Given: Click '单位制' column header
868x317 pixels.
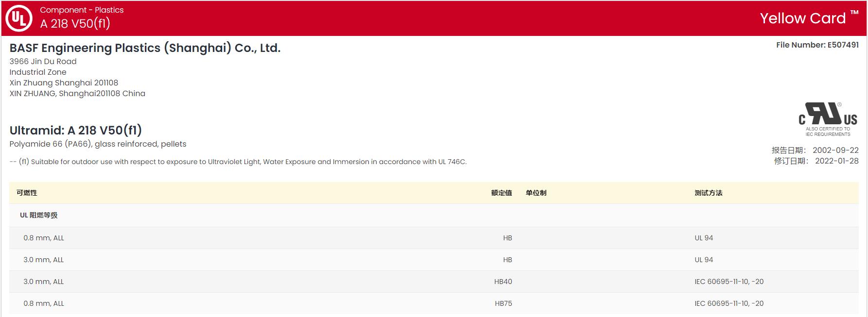Looking at the screenshot, I should [536, 193].
